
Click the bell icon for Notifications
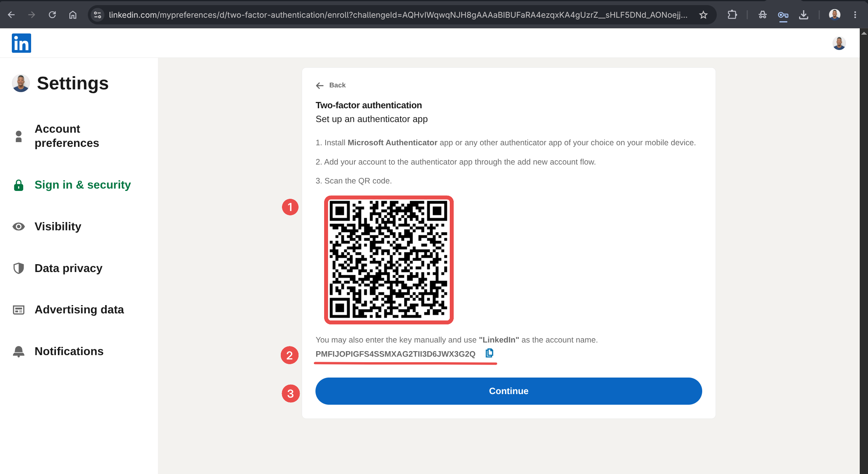click(x=19, y=352)
